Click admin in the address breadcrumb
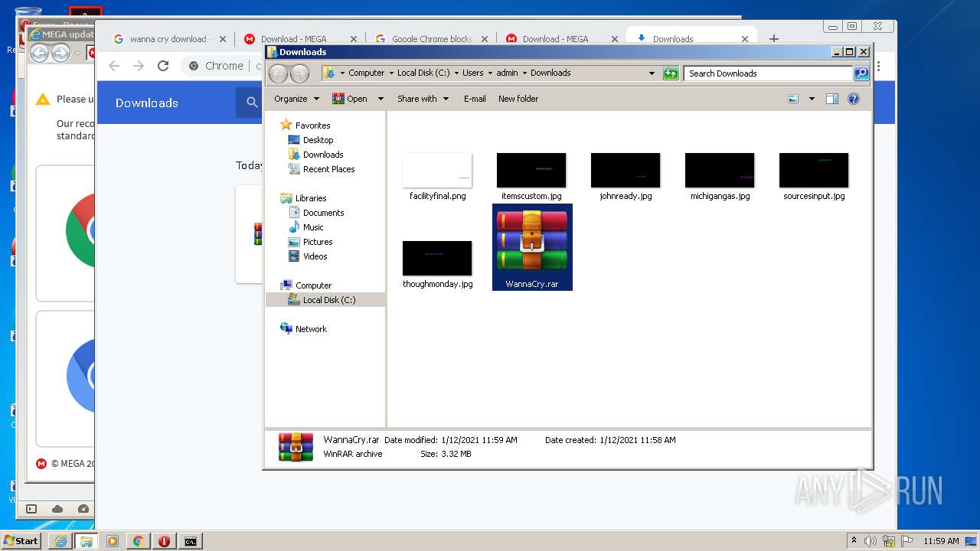The height and width of the screenshot is (551, 980). click(x=507, y=73)
